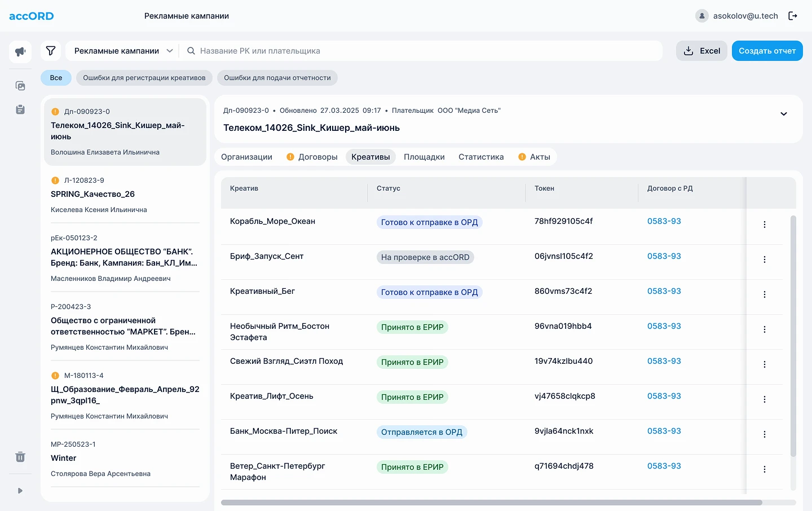
Task: Click the logout icon next to email
Action: pos(792,16)
